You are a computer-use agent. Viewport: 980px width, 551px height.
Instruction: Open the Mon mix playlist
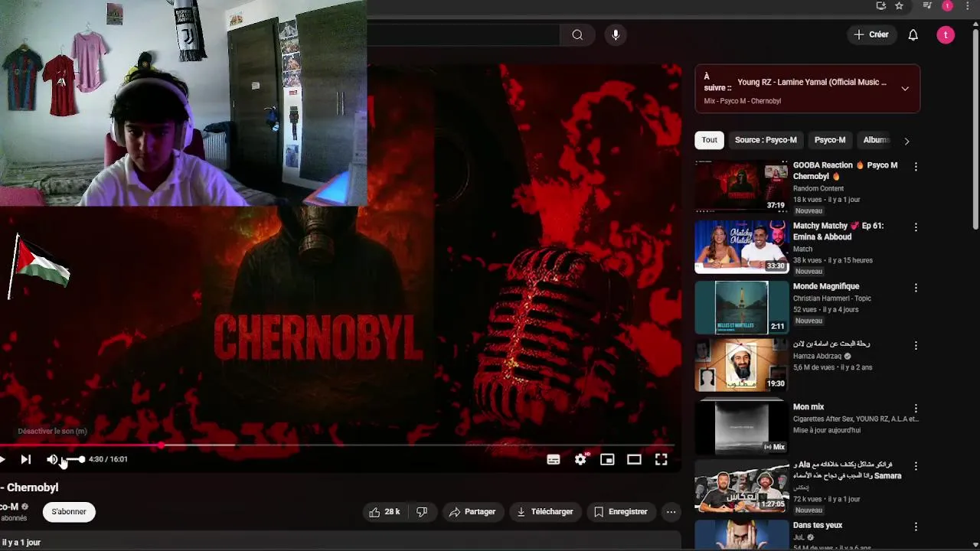[741, 426]
